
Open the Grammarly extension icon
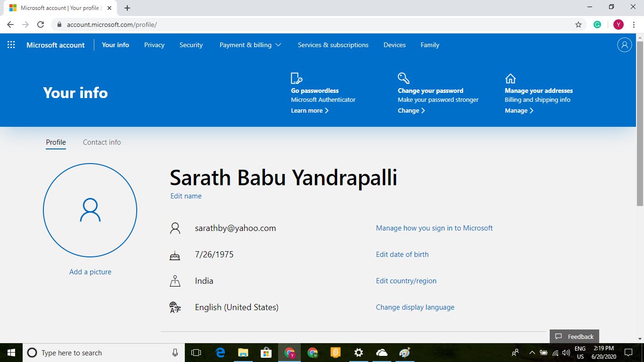(597, 25)
